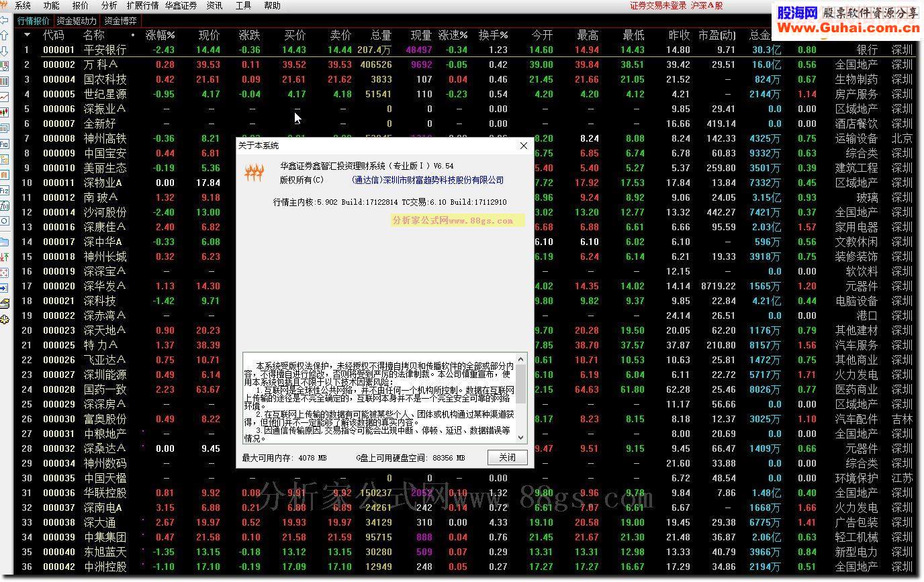
Task: Select stock code 000023
Action: [59, 330]
